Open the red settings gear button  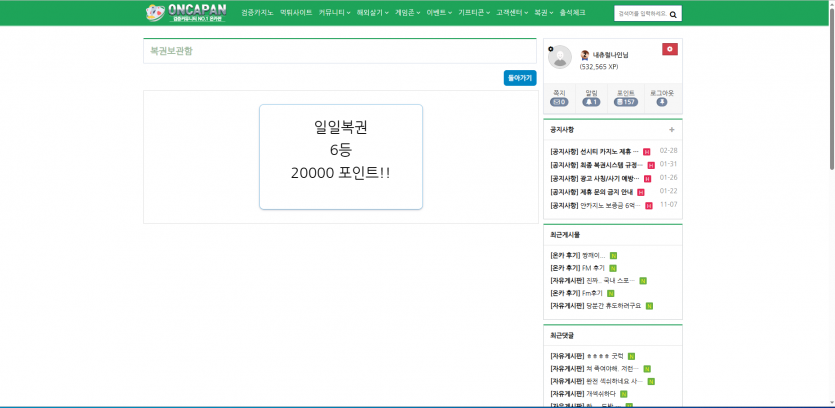click(670, 49)
